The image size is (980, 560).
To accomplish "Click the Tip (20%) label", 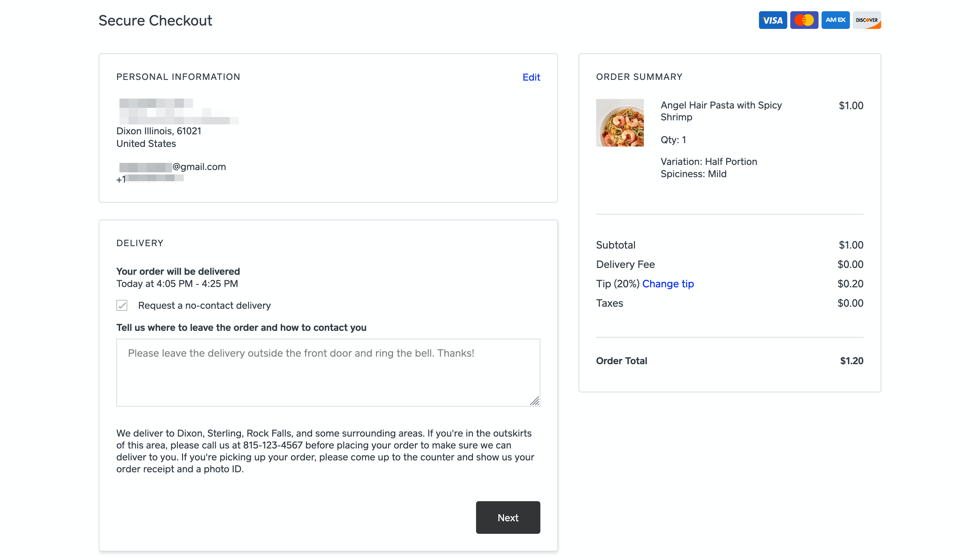I will click(617, 284).
